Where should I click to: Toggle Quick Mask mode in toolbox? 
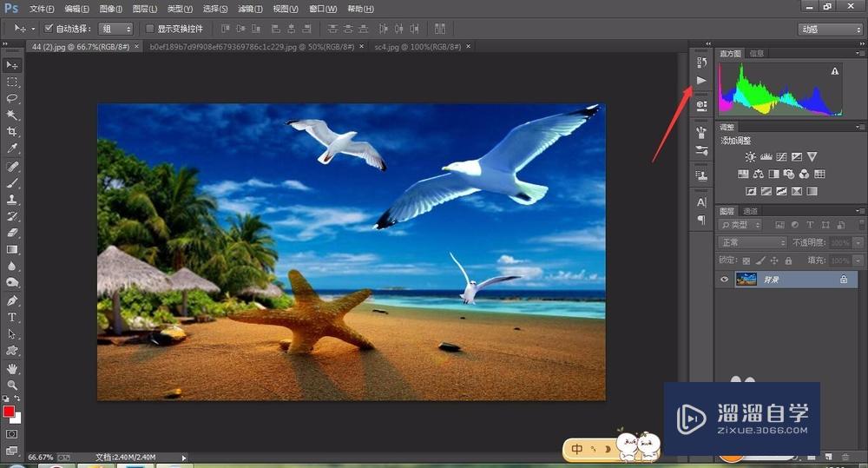[x=11, y=434]
